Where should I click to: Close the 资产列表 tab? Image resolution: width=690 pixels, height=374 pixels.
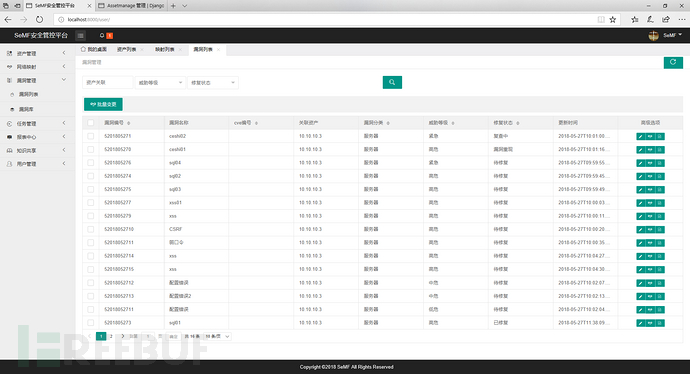(x=142, y=50)
